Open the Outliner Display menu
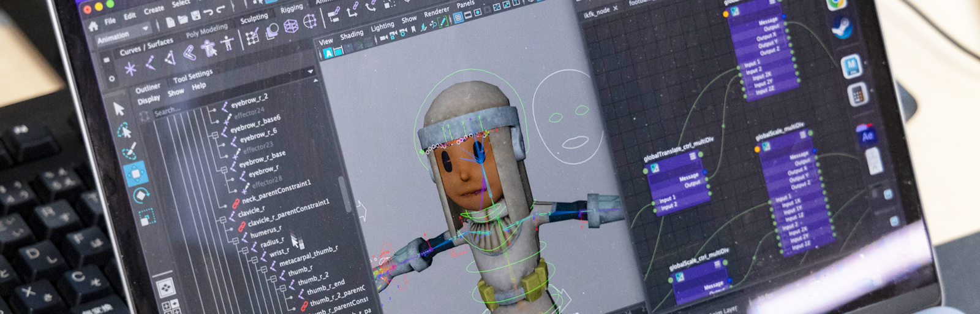Viewport: 980px width, 314px height. pyautogui.click(x=149, y=99)
